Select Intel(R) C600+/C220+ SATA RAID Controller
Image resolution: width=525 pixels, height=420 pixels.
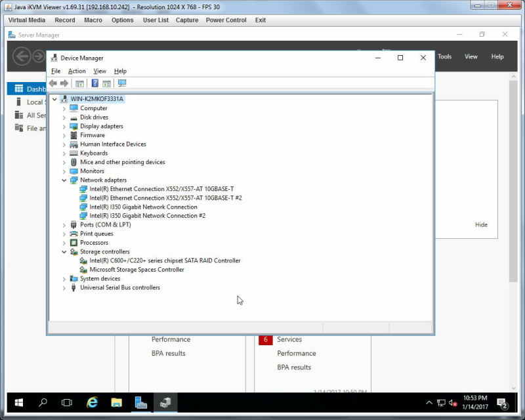click(x=165, y=261)
